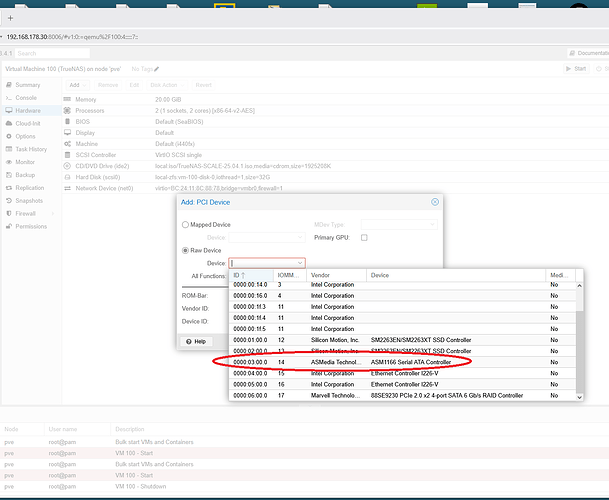Switch to the Task History tab
Image resolution: width=609 pixels, height=500 pixels.
pyautogui.click(x=31, y=149)
